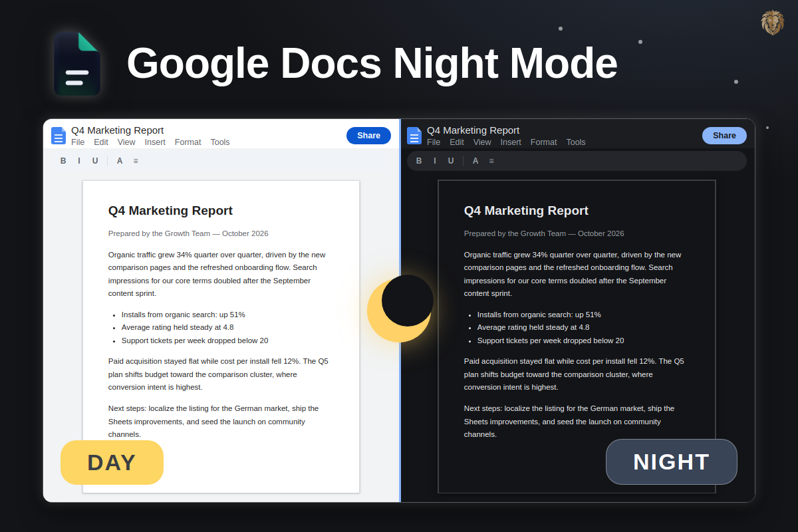This screenshot has height=532, width=798.
Task: Open the Format menu in the day pane
Action: 188,142
